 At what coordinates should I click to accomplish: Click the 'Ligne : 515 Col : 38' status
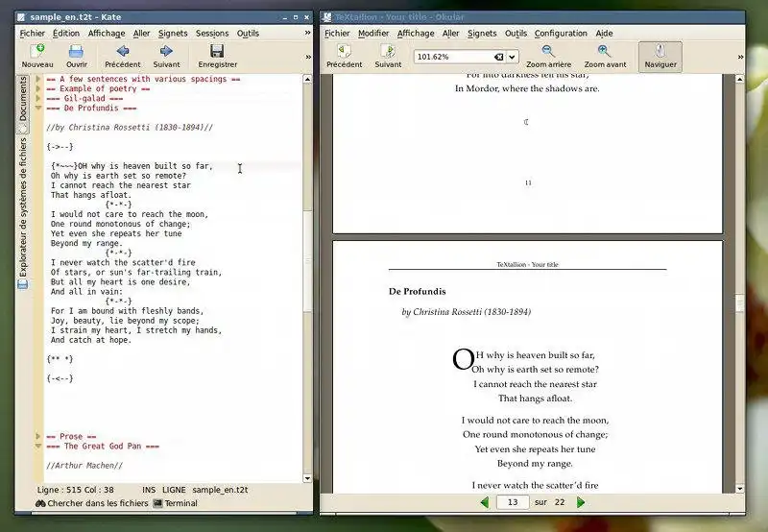coord(76,490)
